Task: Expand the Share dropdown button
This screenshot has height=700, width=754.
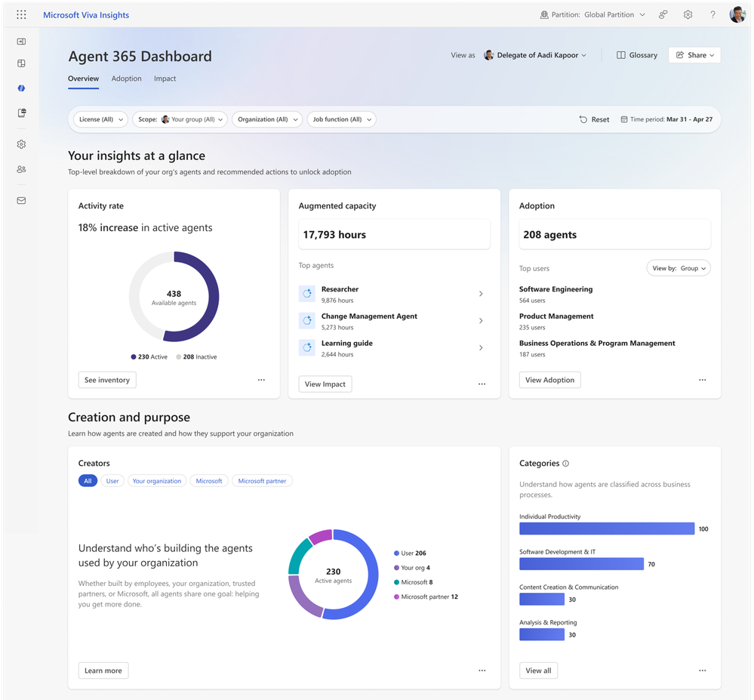Action: [x=694, y=55]
